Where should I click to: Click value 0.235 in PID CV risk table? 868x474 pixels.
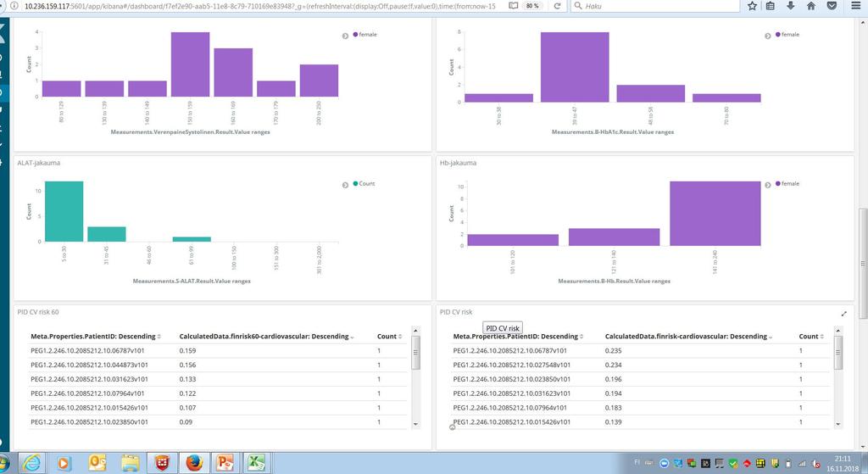614,350
